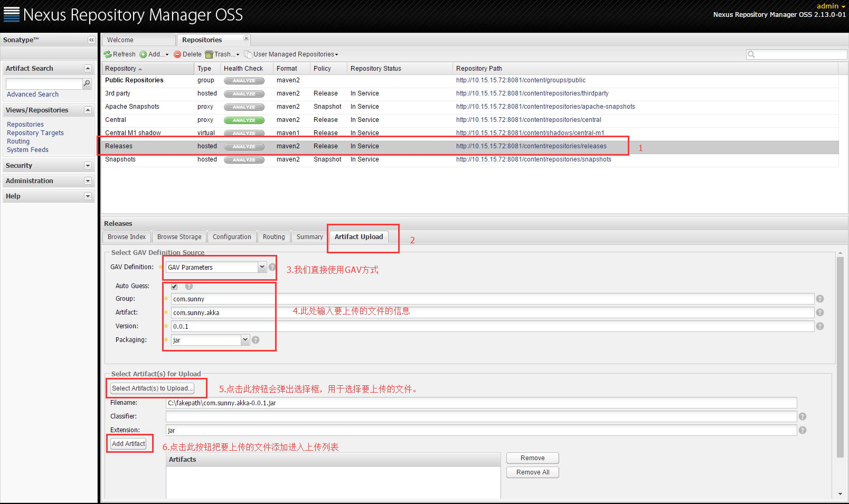
Task: Click help icon beside Auto Guess
Action: (x=189, y=286)
